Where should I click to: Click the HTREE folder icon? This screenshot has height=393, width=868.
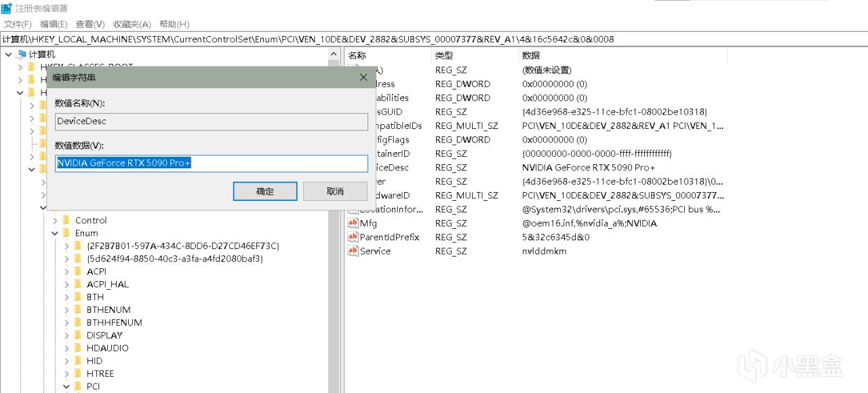coord(78,374)
